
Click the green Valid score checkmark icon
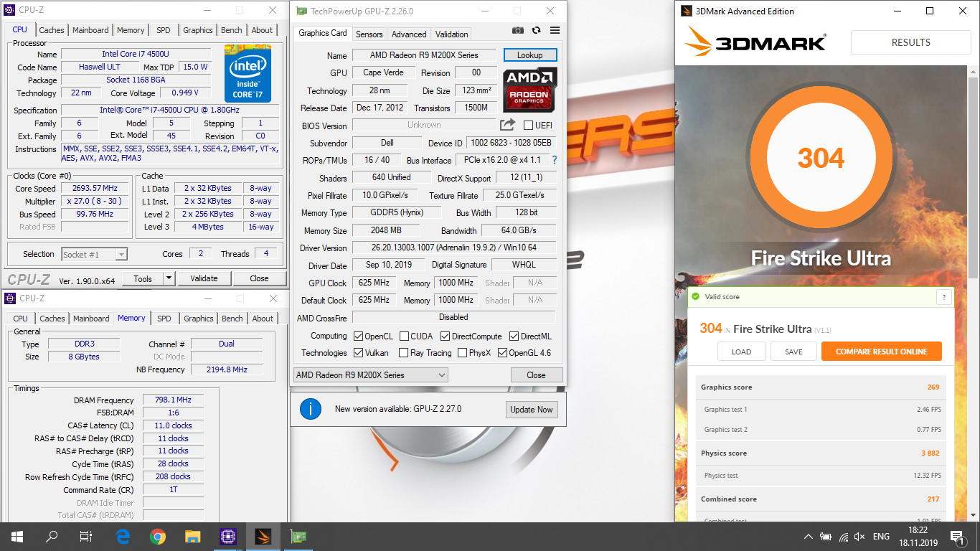point(694,296)
